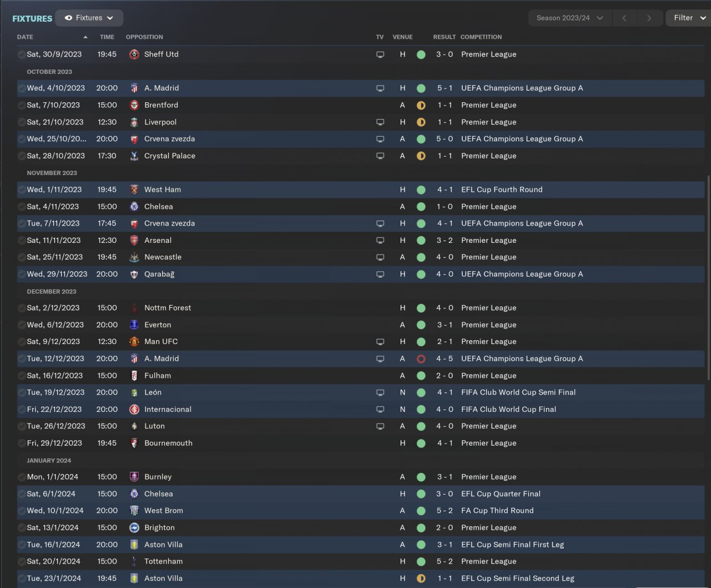
Task: Toggle the checkmark for the 9/12/2023 fixture
Action: (x=21, y=342)
